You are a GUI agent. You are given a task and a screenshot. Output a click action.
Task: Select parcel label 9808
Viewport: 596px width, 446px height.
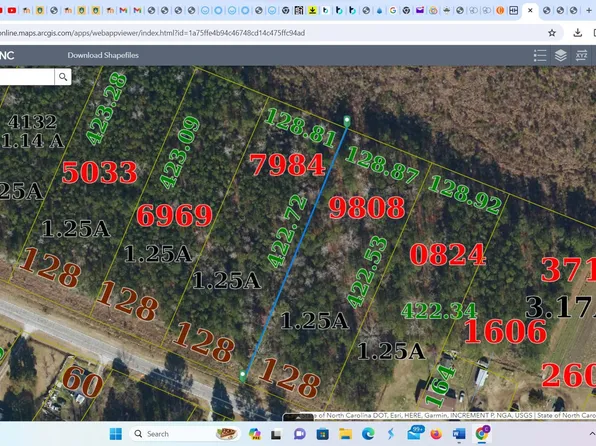[x=367, y=208]
